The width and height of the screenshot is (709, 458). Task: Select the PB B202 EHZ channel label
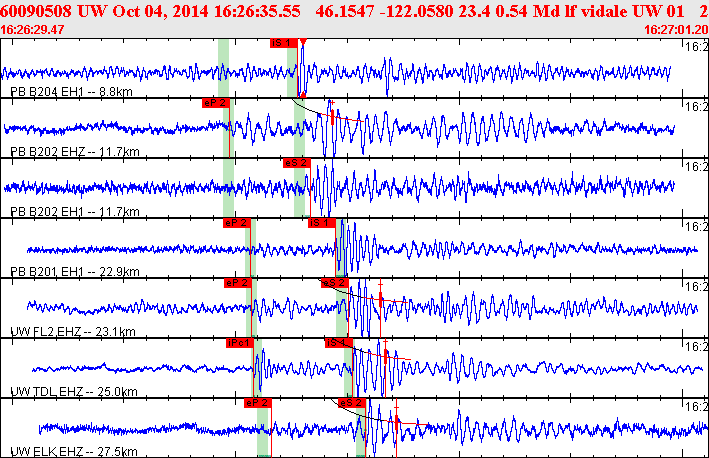[75, 152]
